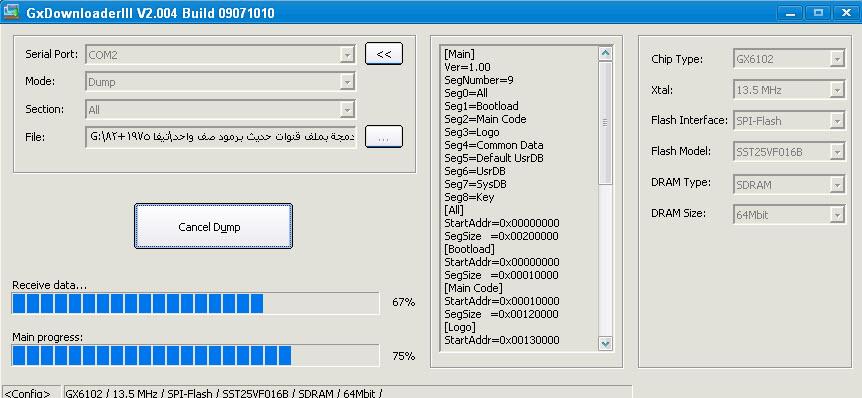Viewport: 862px width, 398px height.
Task: Click the Cancel Dump button
Action: pyautogui.click(x=213, y=226)
